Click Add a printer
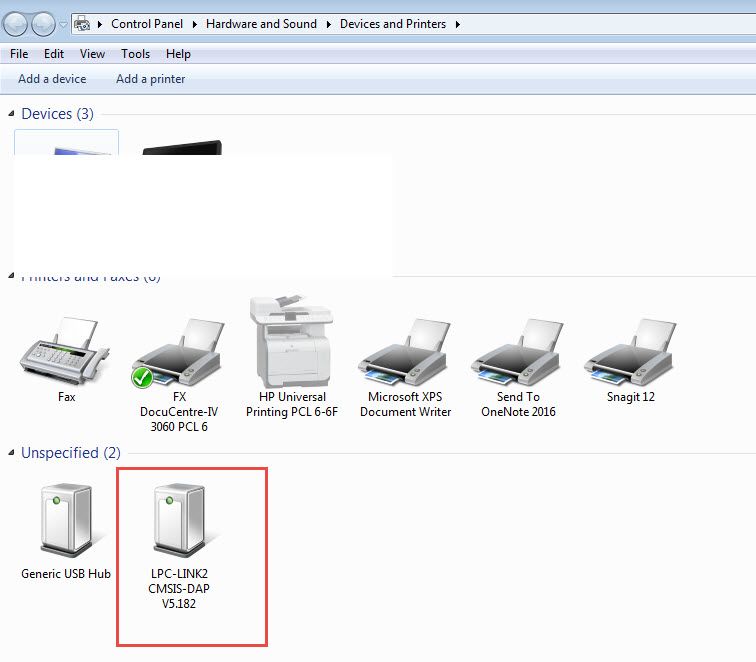Image resolution: width=756 pixels, height=662 pixels. click(x=150, y=79)
